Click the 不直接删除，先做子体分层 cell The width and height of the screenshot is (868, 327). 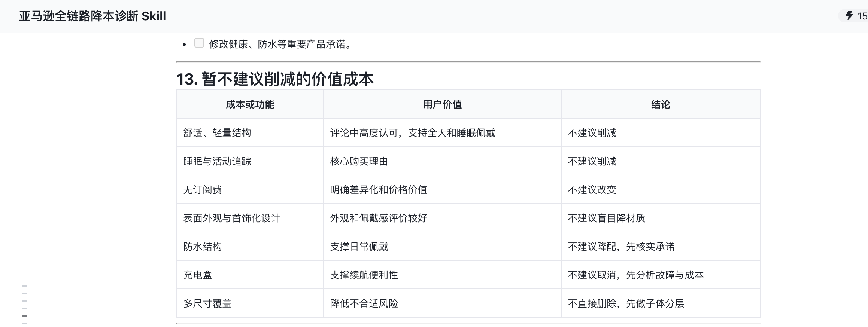(661, 303)
